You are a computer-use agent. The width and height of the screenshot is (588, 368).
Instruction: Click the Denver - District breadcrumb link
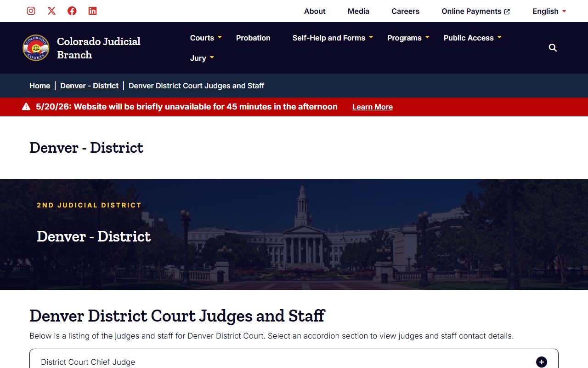tap(90, 86)
